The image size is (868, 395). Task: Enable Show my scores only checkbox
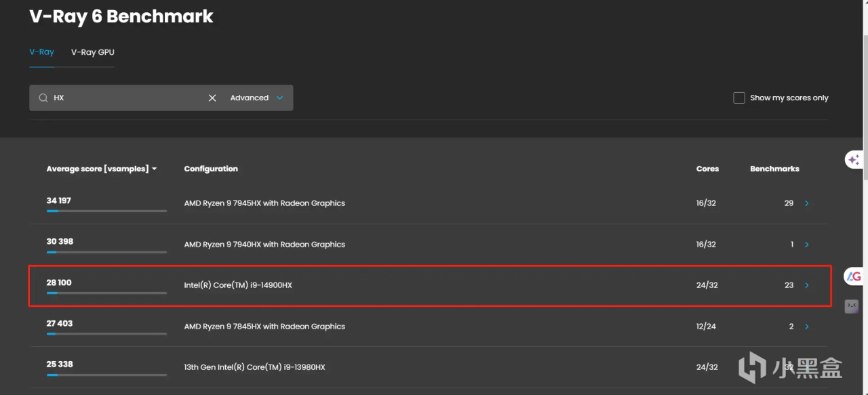click(739, 98)
